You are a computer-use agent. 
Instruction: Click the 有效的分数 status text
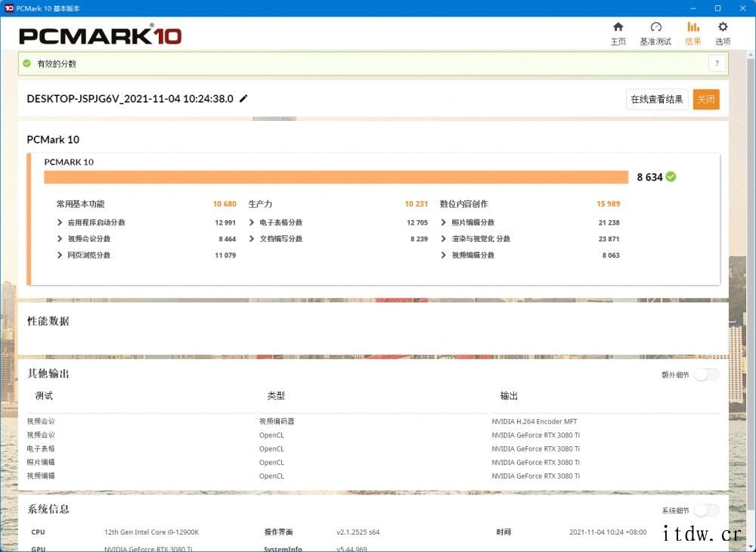point(57,64)
